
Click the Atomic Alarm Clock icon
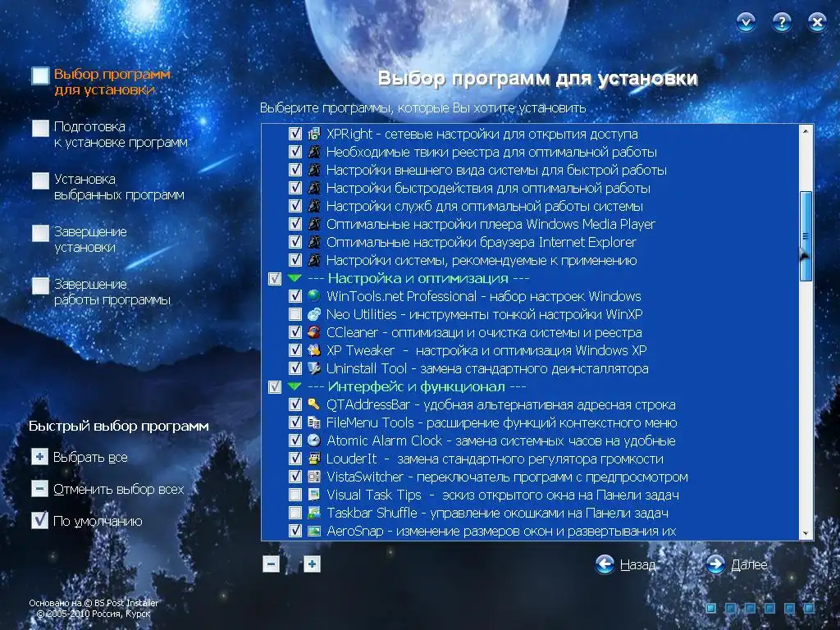pos(314,441)
